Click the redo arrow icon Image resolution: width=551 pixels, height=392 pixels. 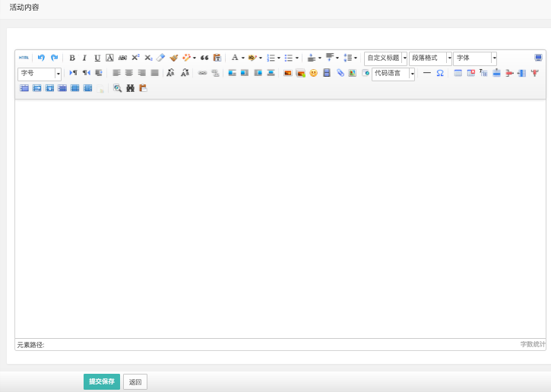click(x=54, y=58)
